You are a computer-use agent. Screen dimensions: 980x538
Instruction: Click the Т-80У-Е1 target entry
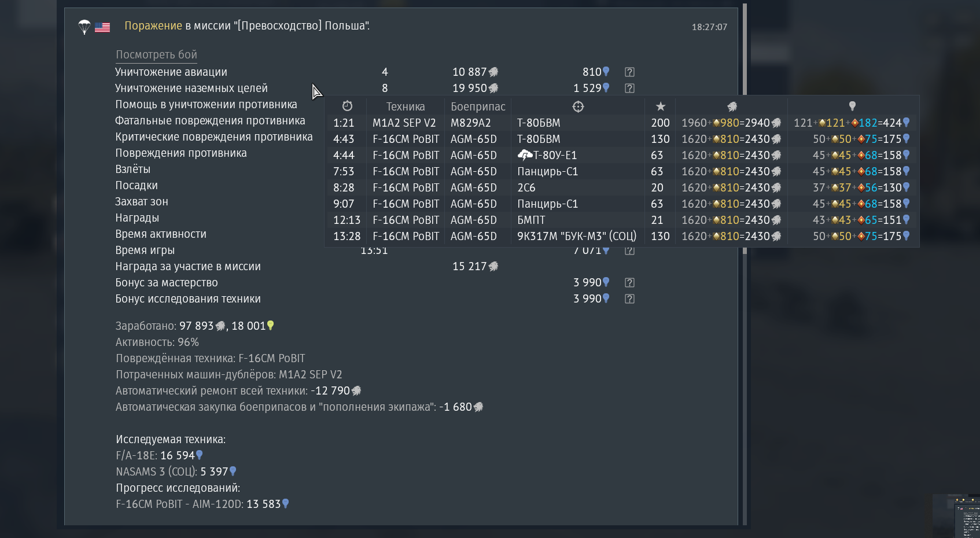[x=555, y=156]
